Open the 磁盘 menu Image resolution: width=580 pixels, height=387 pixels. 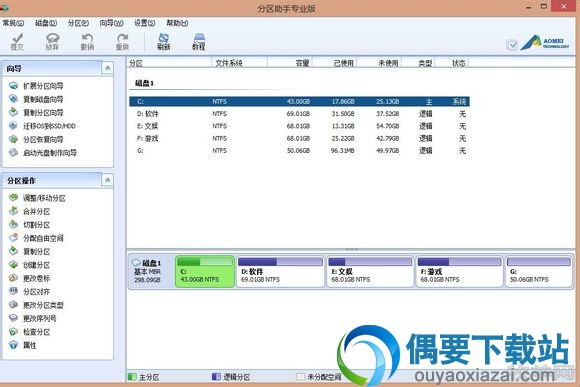coord(46,23)
